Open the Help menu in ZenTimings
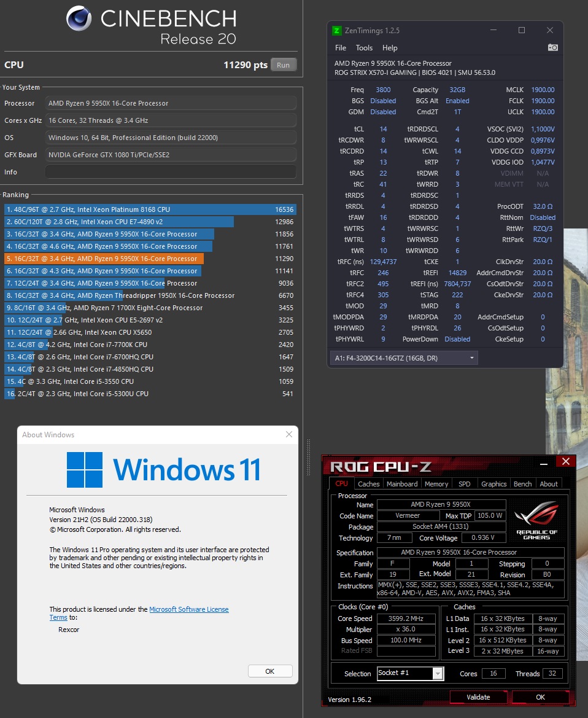 (x=390, y=48)
